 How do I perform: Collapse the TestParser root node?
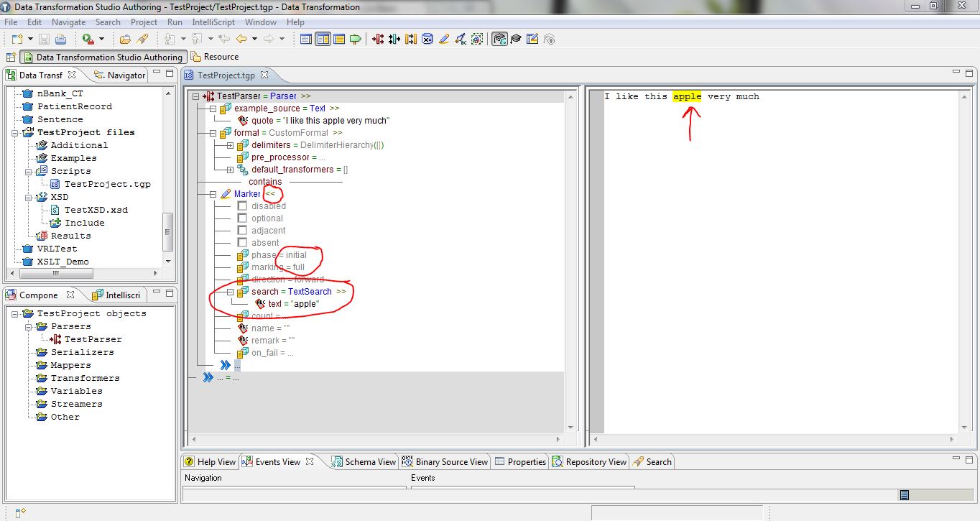click(x=195, y=96)
